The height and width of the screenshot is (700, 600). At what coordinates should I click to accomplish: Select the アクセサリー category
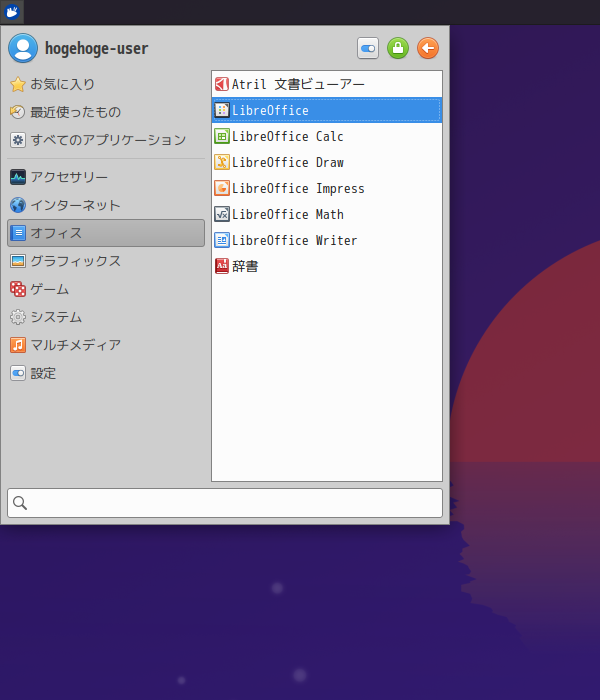[106, 177]
